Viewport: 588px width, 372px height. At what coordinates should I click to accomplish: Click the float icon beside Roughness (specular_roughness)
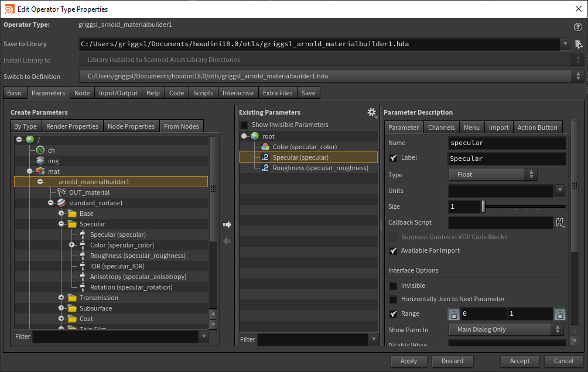pyautogui.click(x=265, y=168)
